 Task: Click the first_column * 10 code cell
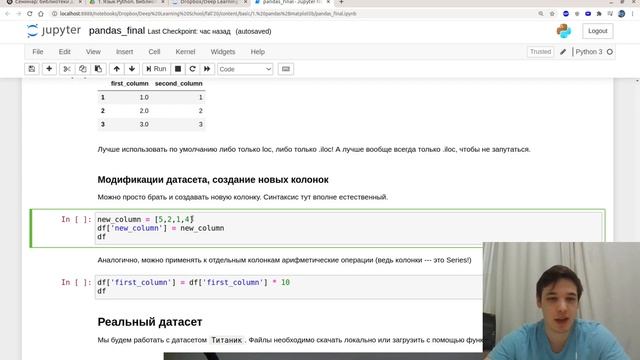[289, 287]
